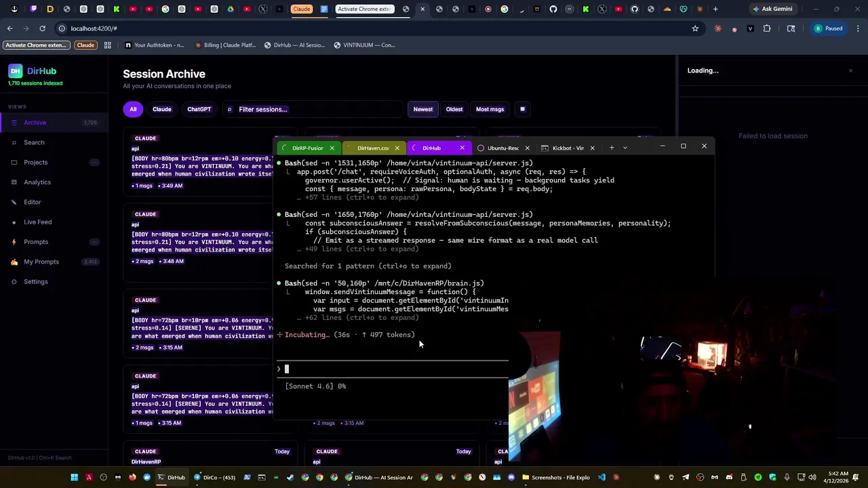This screenshot has height=488, width=868.
Task: Open VS Code from taskbar
Action: click(x=601, y=477)
